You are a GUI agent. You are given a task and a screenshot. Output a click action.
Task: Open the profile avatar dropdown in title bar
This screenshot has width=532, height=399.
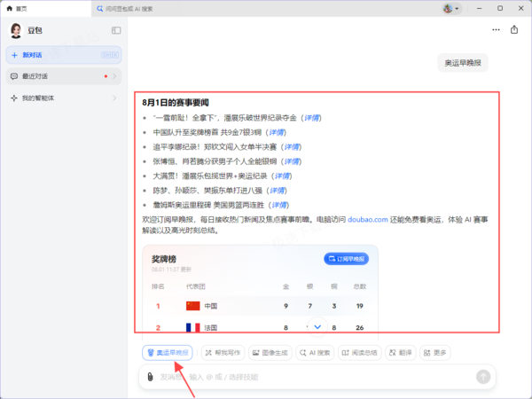451,9
